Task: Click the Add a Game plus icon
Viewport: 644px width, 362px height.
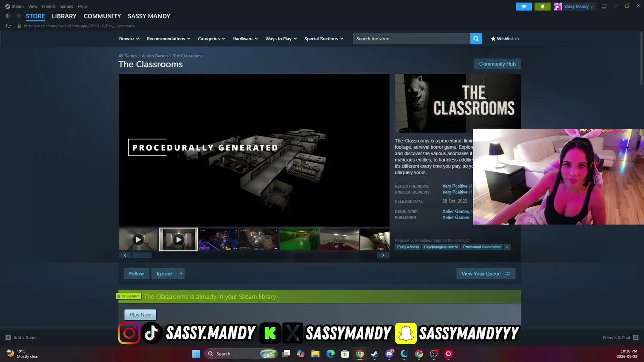Action: point(8,338)
